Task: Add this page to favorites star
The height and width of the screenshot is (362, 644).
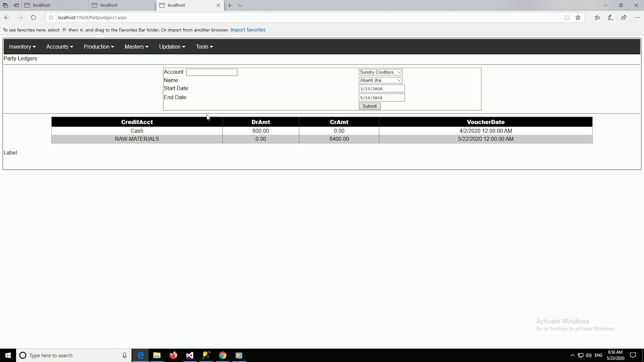Action: click(x=578, y=18)
